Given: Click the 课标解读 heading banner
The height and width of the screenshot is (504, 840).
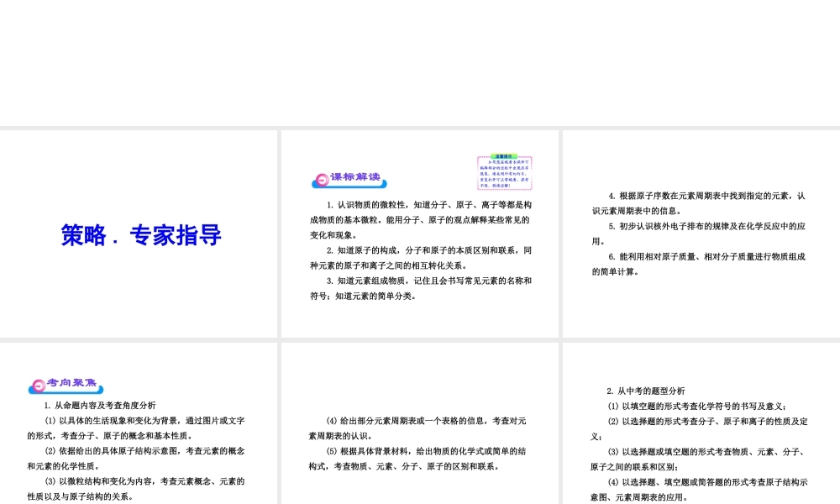Looking at the screenshot, I should tap(349, 180).
